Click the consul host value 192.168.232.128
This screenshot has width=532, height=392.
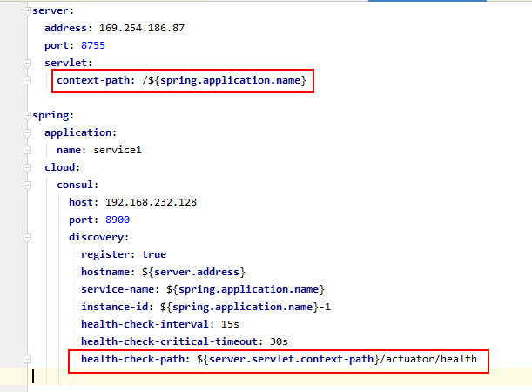pyautogui.click(x=151, y=202)
